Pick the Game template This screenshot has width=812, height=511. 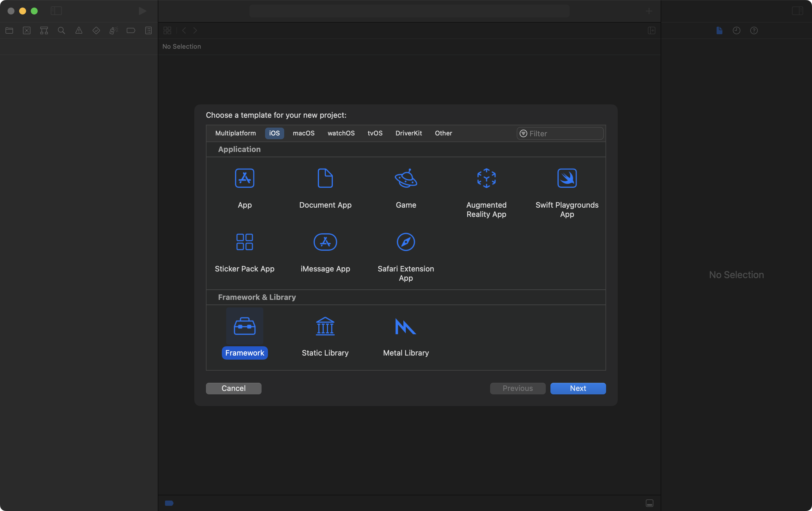click(406, 178)
